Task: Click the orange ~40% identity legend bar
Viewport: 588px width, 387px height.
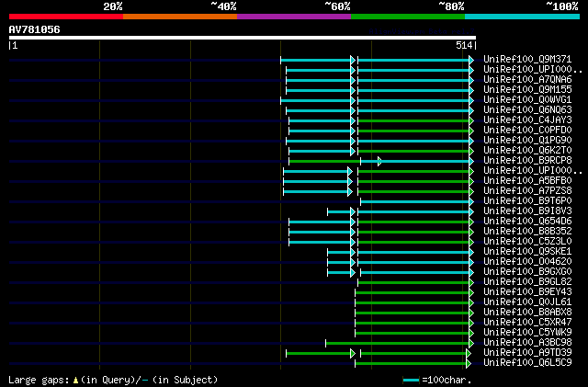Action: (180, 17)
